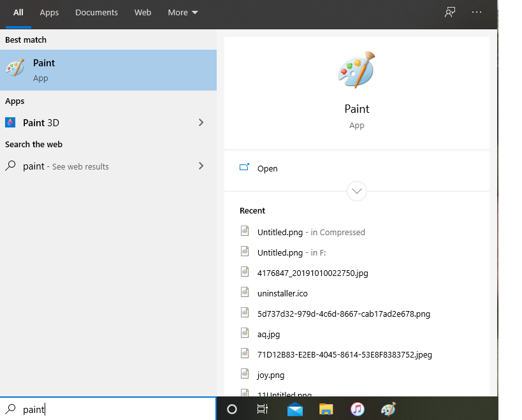
Task: Open recent file uninstaller.ico
Action: point(282,294)
